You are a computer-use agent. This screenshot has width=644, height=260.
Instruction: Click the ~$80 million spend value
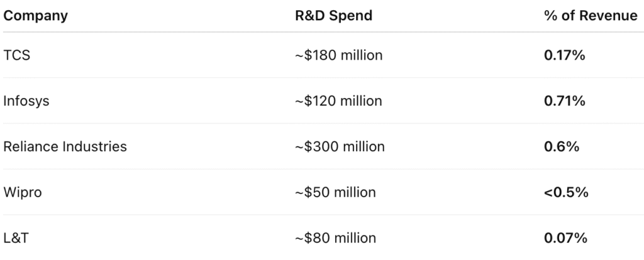pyautogui.click(x=335, y=238)
